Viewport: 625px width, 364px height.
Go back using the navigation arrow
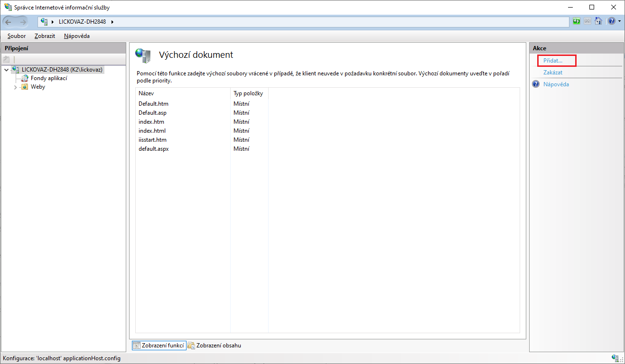8,22
